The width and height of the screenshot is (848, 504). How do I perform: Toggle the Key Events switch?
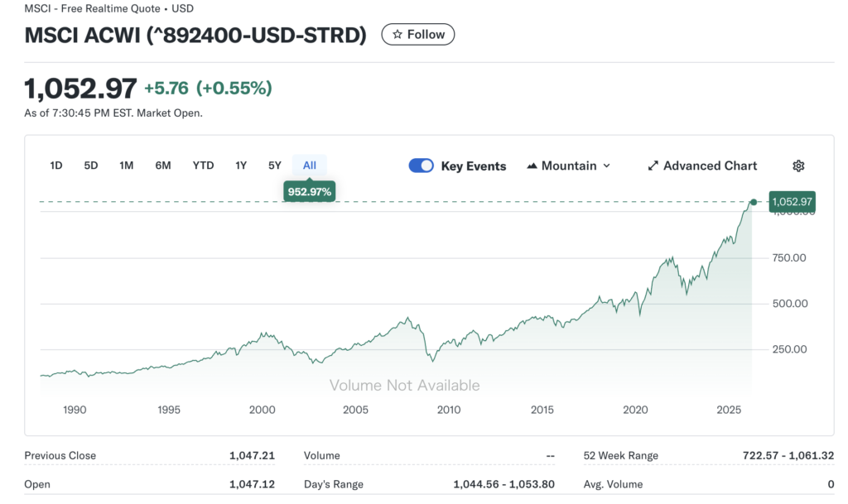422,166
